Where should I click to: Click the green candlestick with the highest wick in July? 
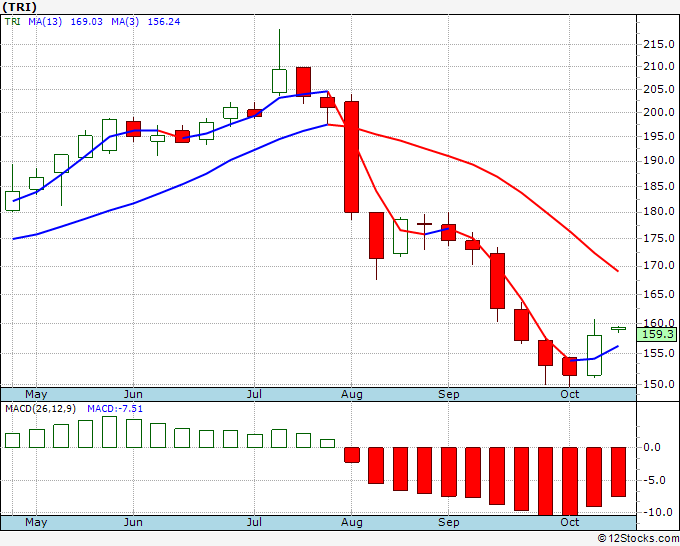click(279, 81)
